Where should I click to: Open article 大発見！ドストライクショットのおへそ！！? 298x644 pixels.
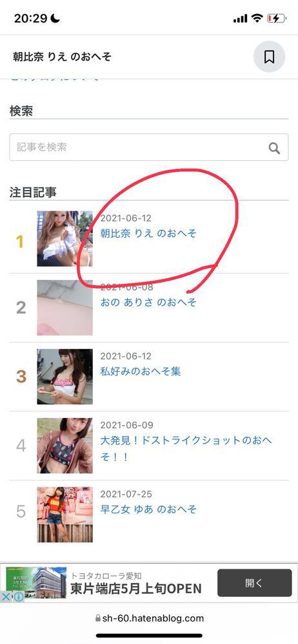click(x=186, y=448)
